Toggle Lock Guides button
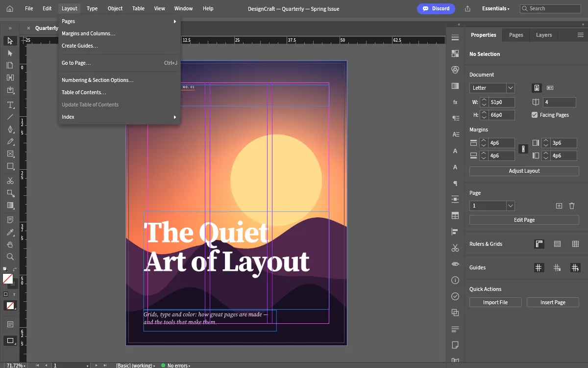 (x=557, y=267)
